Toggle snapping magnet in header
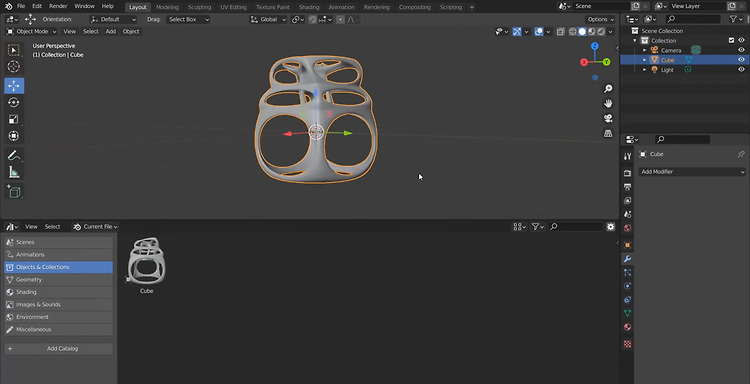Image resolution: width=750 pixels, height=384 pixels. click(312, 20)
